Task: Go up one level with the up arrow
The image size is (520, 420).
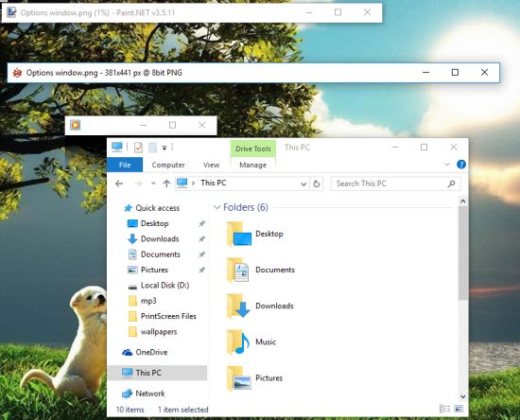Action: pyautogui.click(x=166, y=184)
